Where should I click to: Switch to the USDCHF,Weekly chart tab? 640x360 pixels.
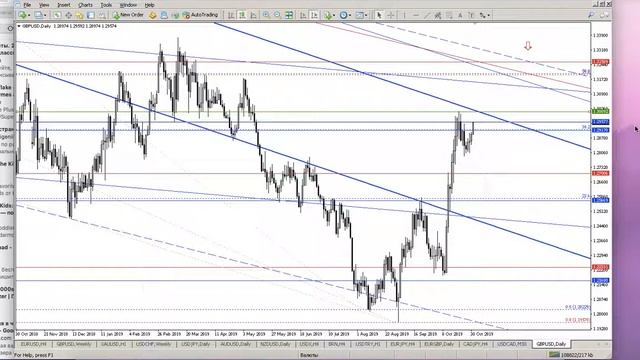[x=153, y=344]
